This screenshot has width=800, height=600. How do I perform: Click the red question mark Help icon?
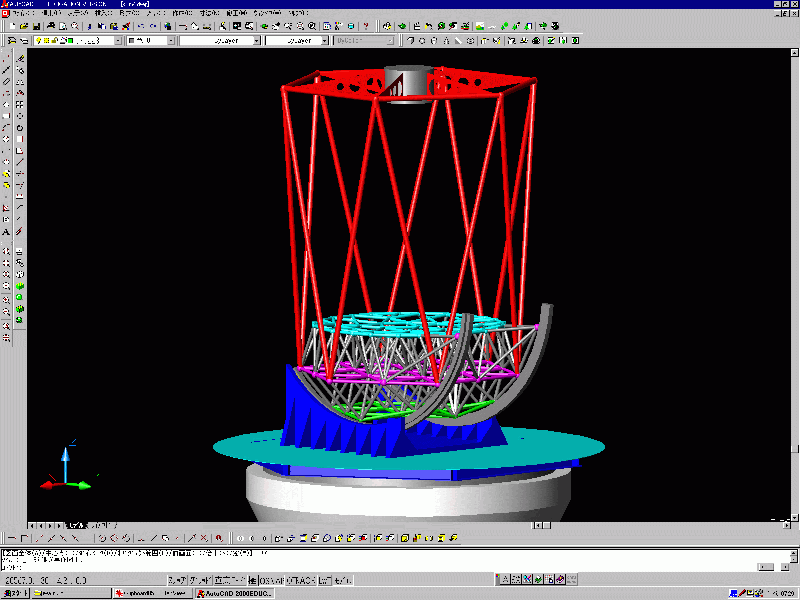366,26
